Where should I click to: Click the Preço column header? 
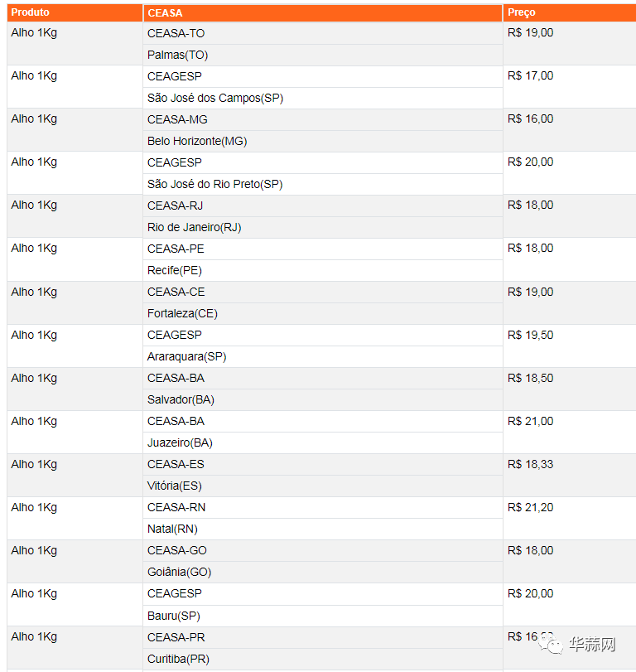570,12
